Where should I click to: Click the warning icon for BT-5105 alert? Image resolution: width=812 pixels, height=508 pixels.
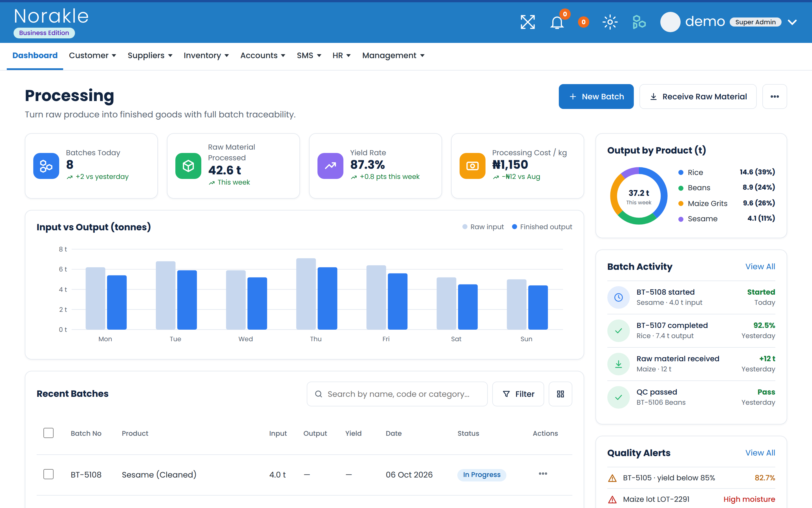point(612,478)
